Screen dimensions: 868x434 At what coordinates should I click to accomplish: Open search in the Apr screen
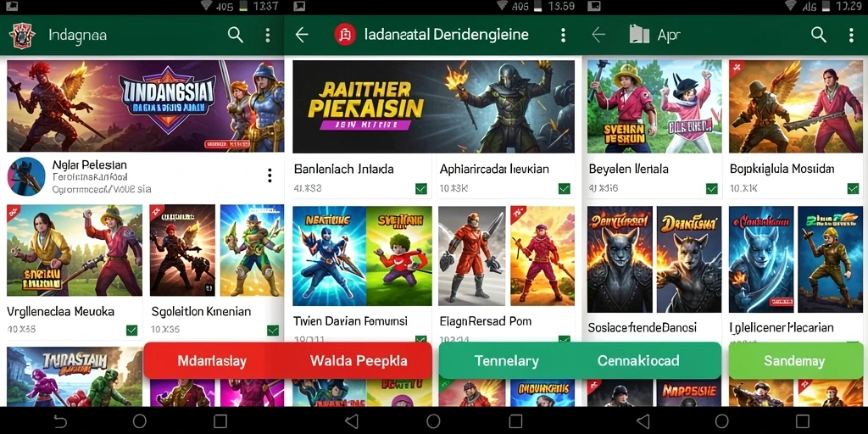819,35
